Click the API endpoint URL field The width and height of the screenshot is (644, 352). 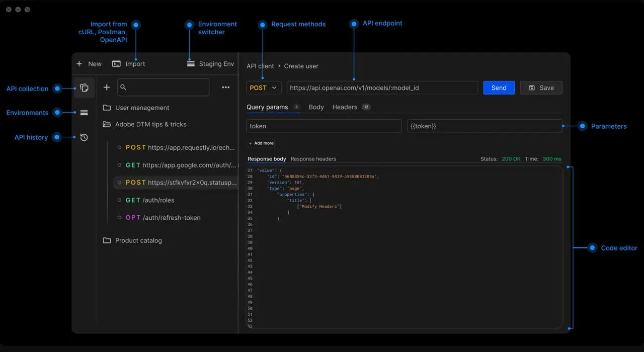click(381, 87)
